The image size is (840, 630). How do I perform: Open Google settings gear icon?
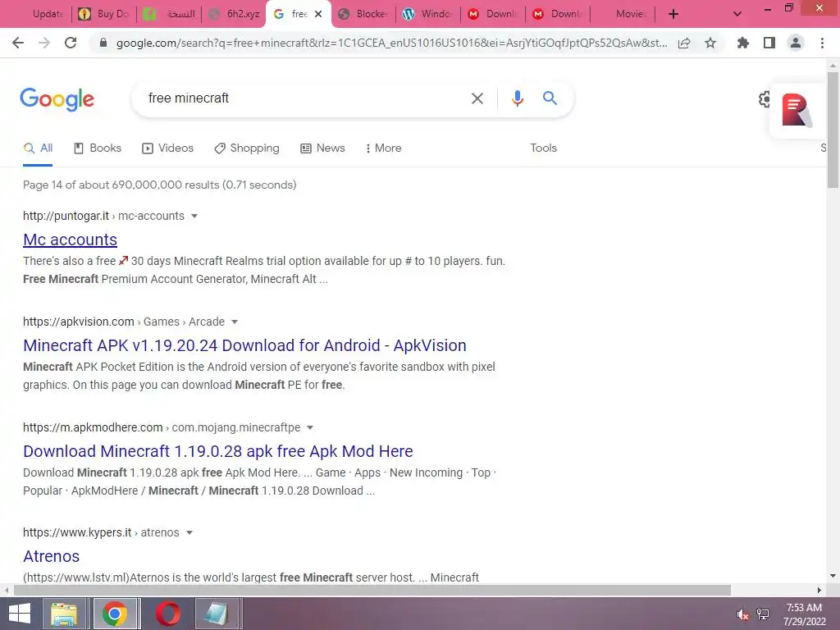pyautogui.click(x=765, y=99)
